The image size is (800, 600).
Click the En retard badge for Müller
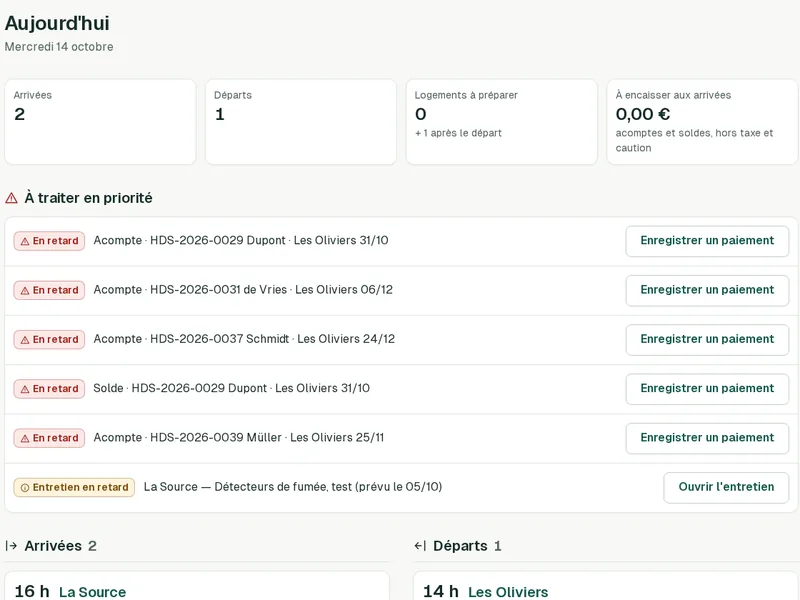pyautogui.click(x=49, y=438)
